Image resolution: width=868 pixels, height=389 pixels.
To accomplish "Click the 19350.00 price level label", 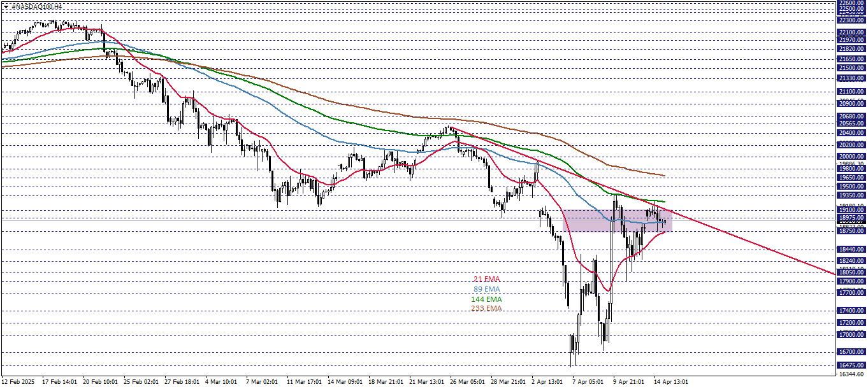I will [852, 195].
